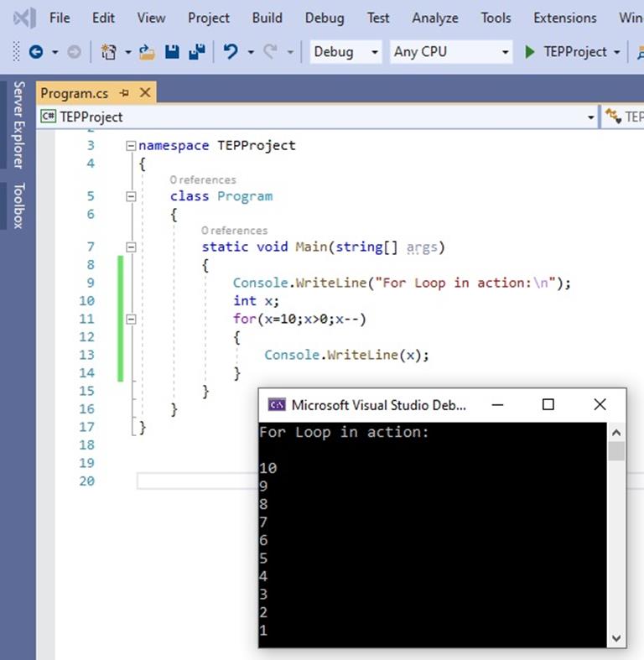
Task: Collapse the class Program code block
Action: pos(130,196)
